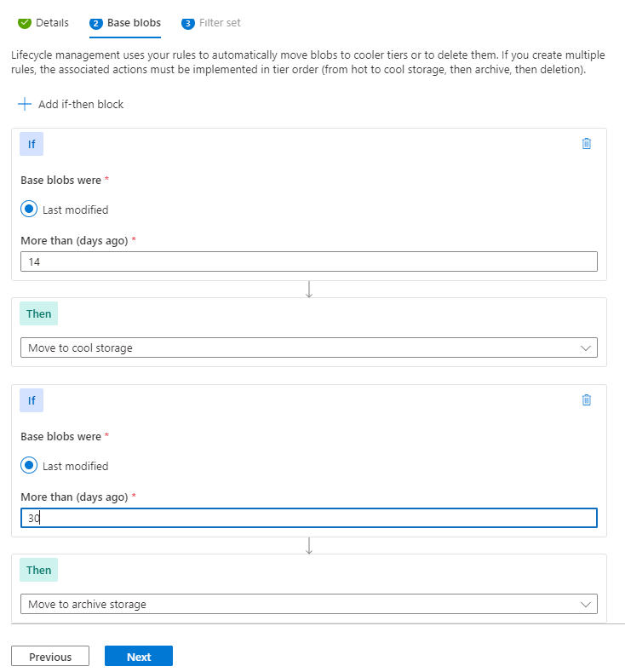Click the step 2 badge for Base blobs
The width and height of the screenshot is (625, 672).
tap(96, 23)
